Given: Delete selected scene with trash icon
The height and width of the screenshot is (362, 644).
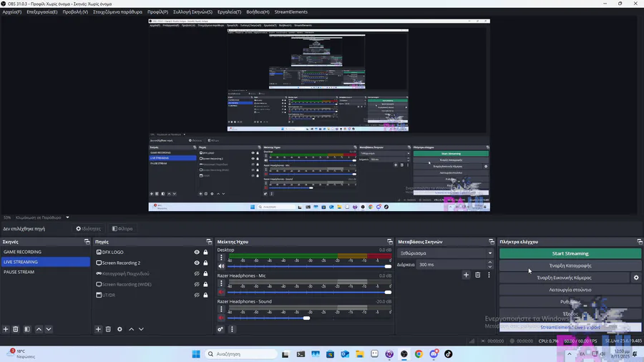Looking at the screenshot, I should pos(16,329).
